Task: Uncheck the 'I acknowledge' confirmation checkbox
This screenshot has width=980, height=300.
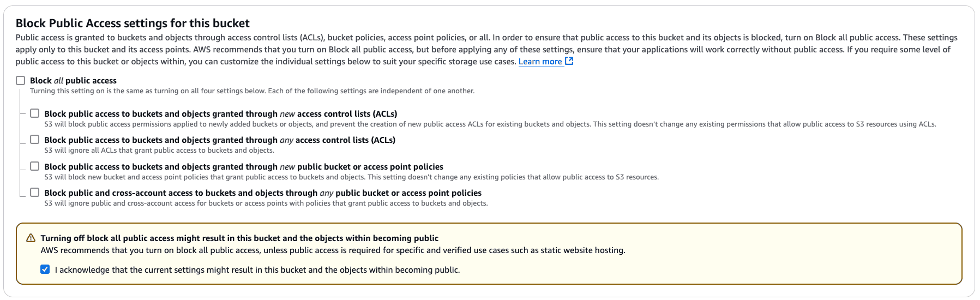Action: click(45, 269)
